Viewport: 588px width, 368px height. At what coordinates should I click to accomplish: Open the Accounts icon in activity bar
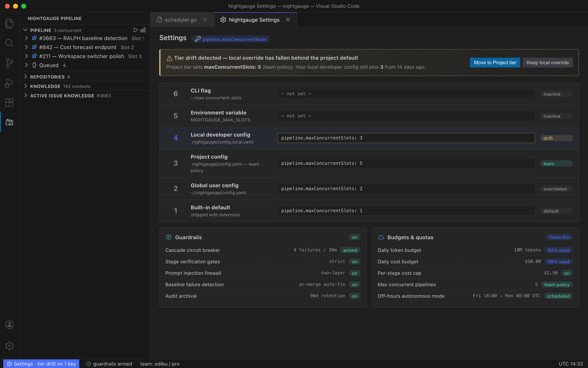9,324
